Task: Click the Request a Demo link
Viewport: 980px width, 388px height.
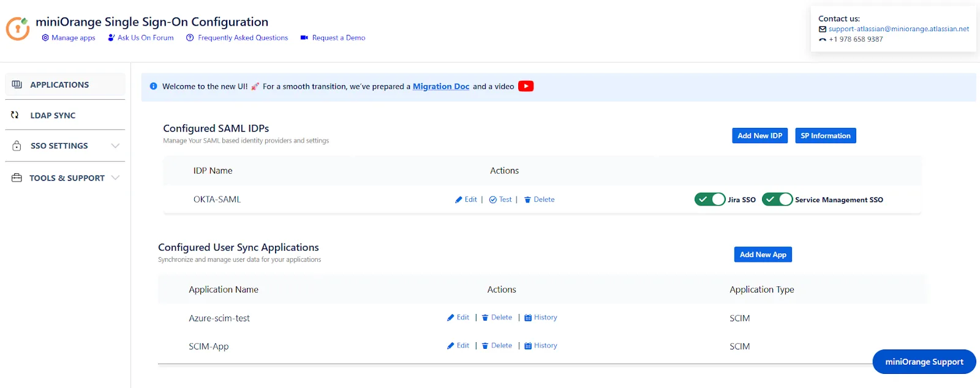Action: coord(339,38)
